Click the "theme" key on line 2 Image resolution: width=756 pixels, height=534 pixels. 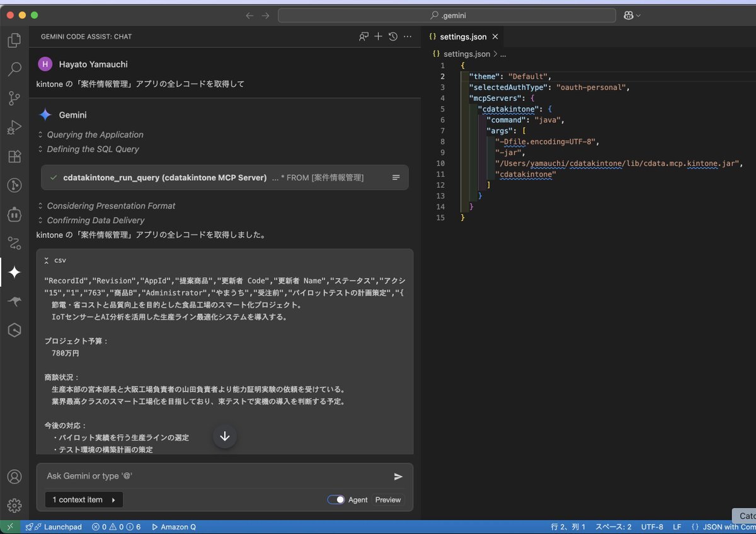[x=484, y=76]
